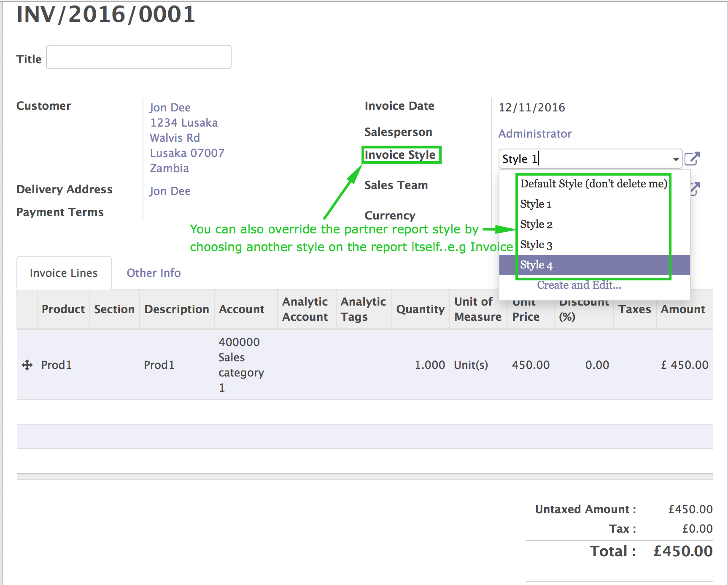Click the line amount £ 450.00

click(x=685, y=365)
